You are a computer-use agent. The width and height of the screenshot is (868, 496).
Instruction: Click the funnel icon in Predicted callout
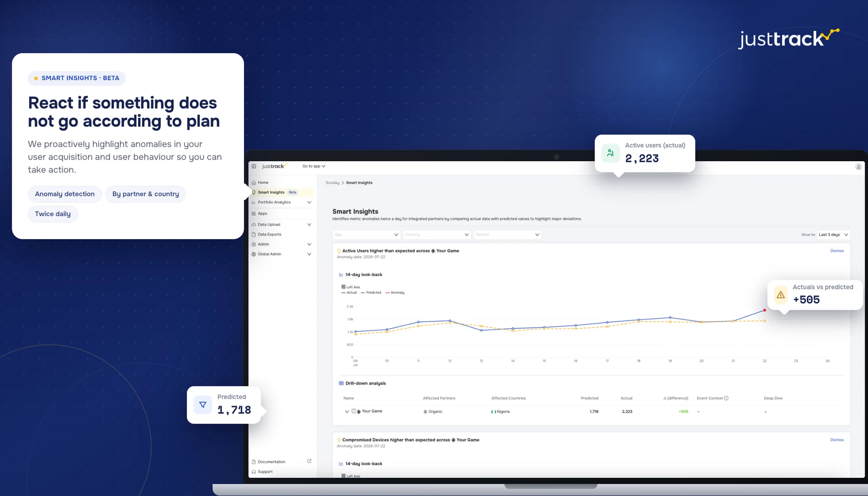pos(203,405)
